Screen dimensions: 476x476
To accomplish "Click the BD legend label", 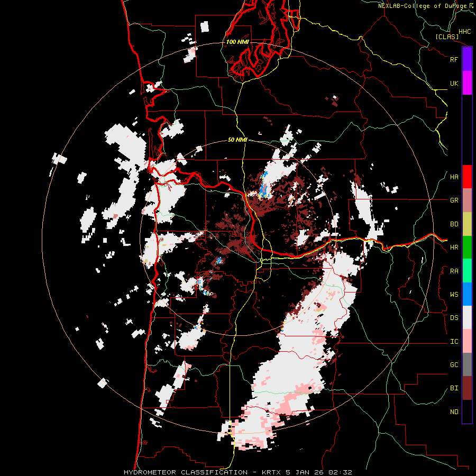I will [454, 224].
